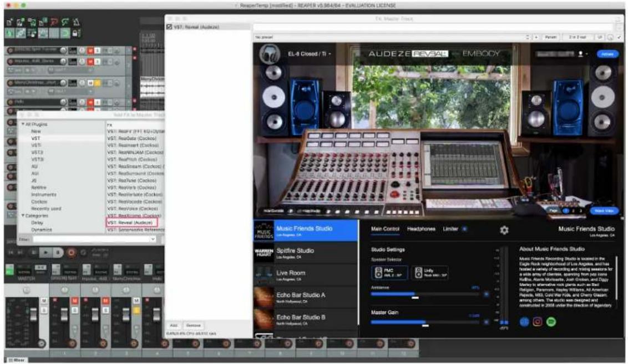Click the reset icon beside Master Gain slider
628x364 pixels.
coord(486,322)
